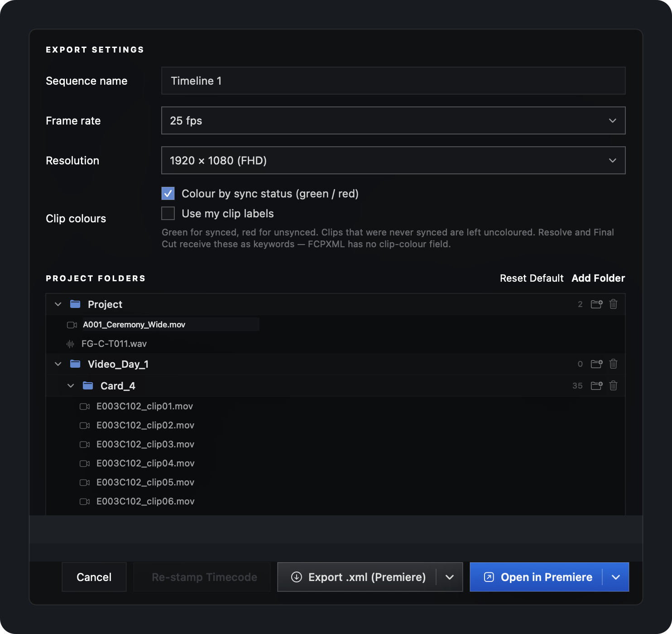Click audio waveform icon beside FG-C-T011.wav
The width and height of the screenshot is (672, 634).
coord(70,344)
